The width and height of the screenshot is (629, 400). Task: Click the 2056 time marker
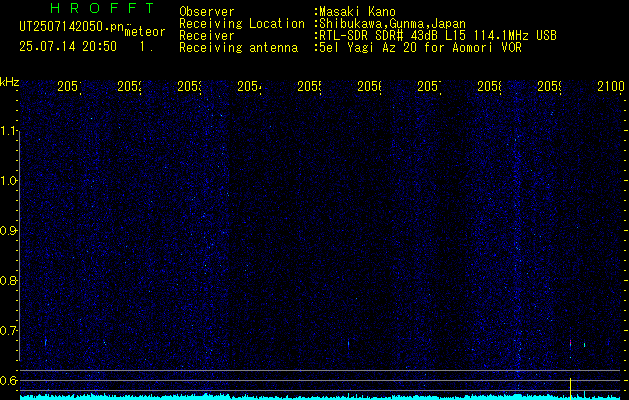coord(369,86)
